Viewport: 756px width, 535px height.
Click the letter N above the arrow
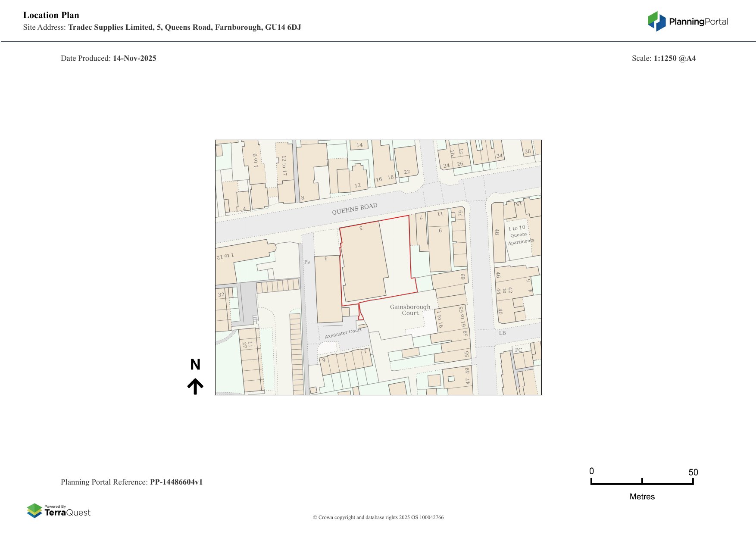[195, 365]
